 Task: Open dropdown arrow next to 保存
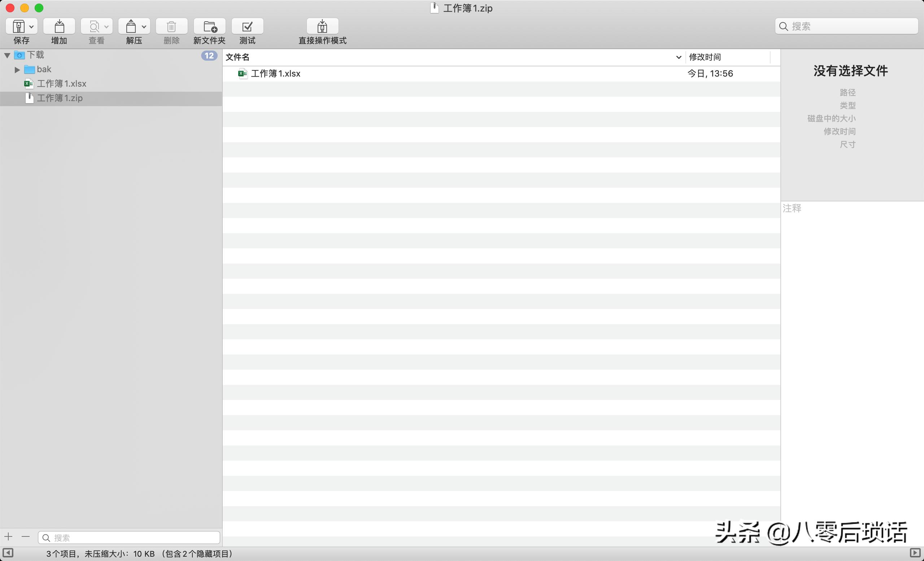[x=32, y=27]
